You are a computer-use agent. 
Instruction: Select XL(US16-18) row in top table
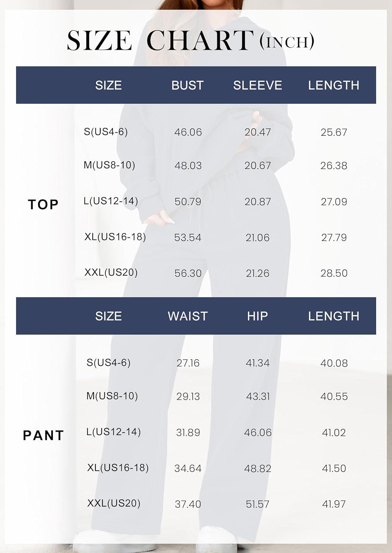[x=115, y=237]
